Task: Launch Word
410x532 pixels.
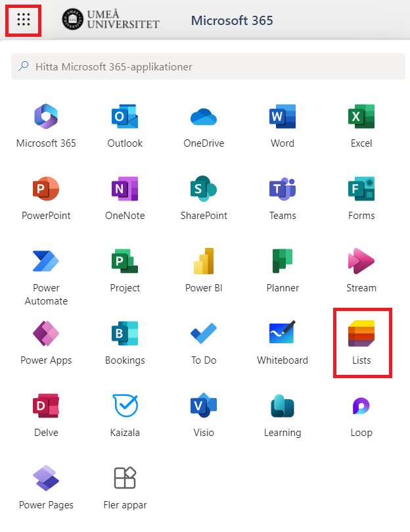Action: coord(283,116)
